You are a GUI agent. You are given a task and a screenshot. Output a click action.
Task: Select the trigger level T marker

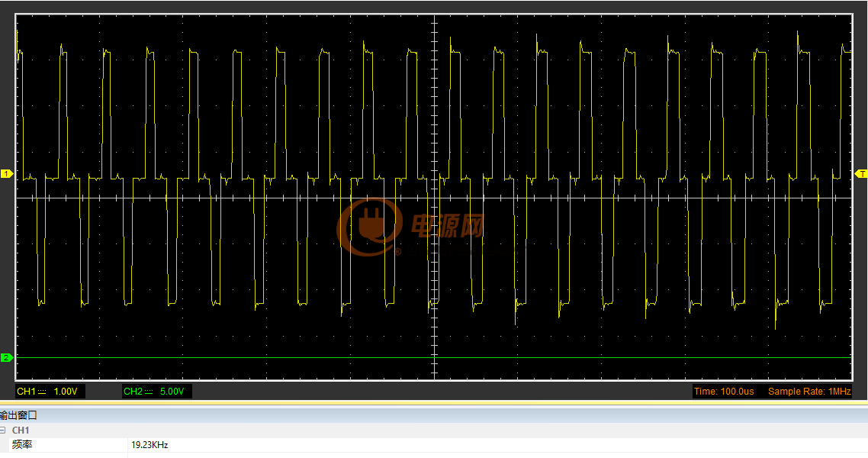pos(861,174)
